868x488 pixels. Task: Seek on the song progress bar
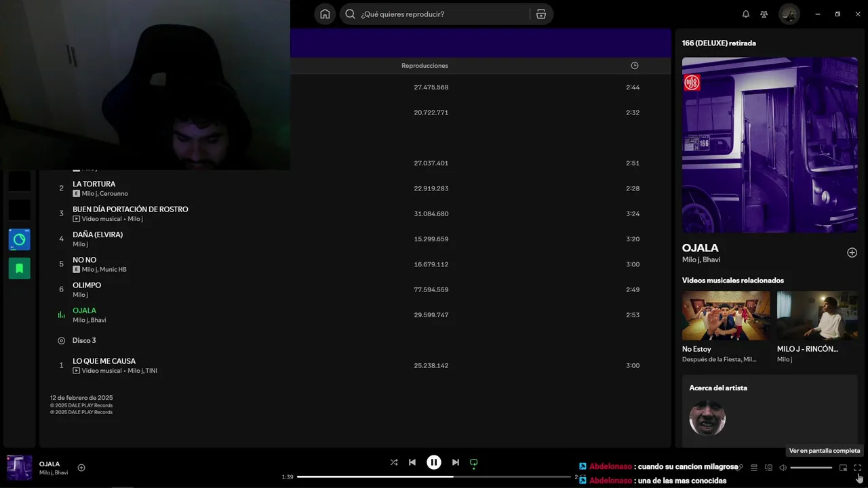tap(434, 476)
